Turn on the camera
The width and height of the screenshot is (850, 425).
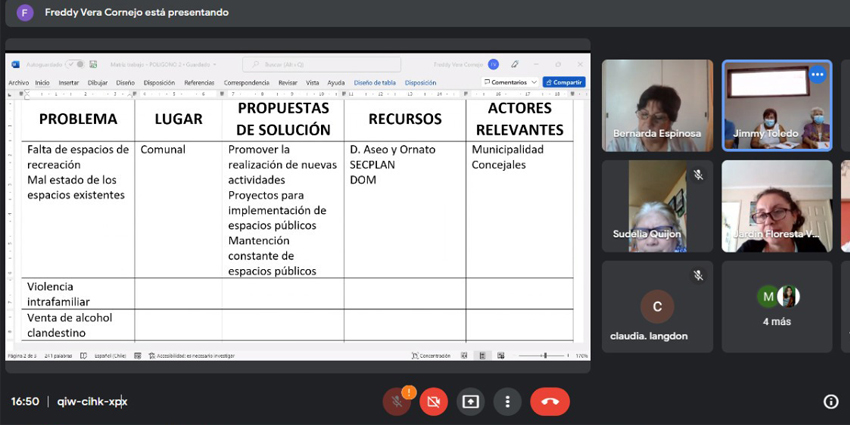(433, 401)
